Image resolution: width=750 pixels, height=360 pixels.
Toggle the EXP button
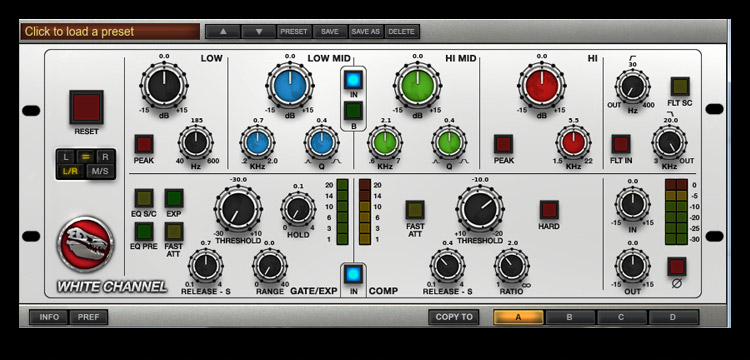[174, 198]
